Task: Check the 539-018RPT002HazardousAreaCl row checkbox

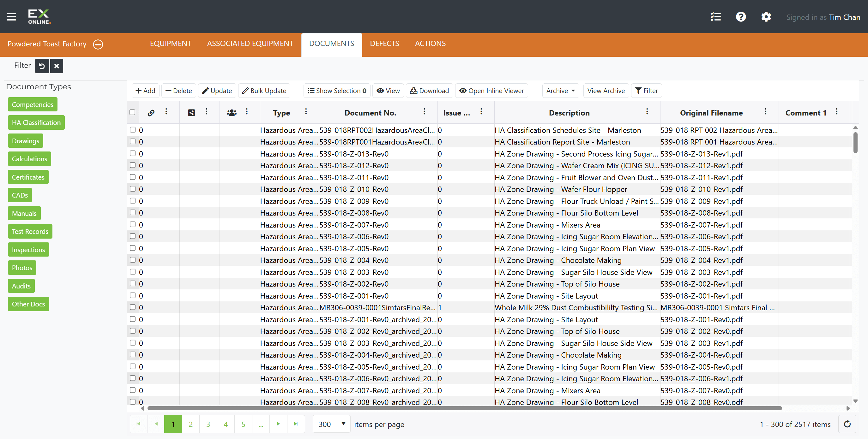Action: [x=133, y=130]
